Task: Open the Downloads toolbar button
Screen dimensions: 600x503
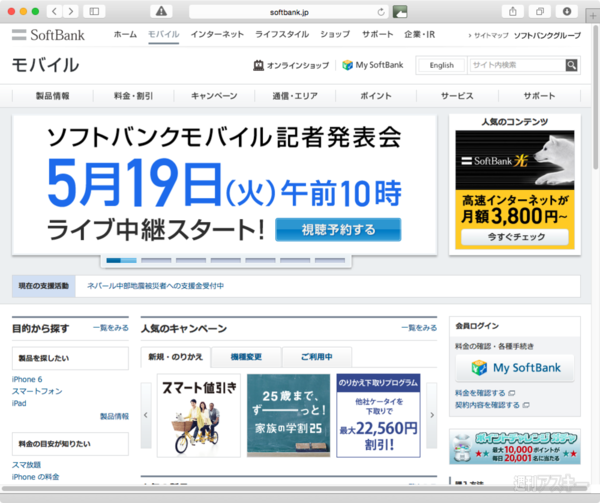Action: [567, 11]
